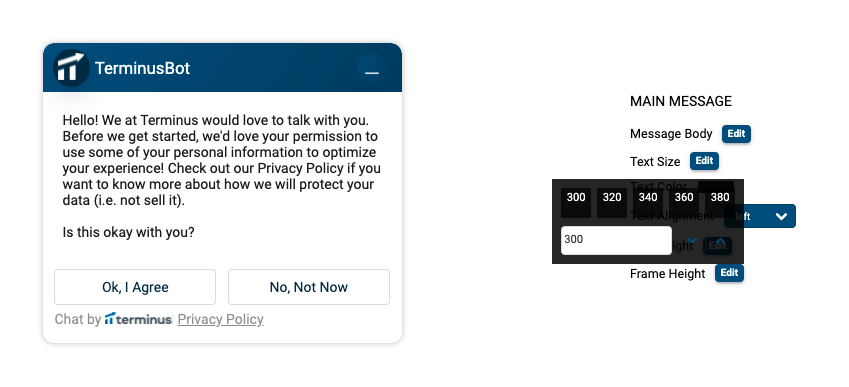Increase the value with the up chevron

pyautogui.click(x=720, y=240)
